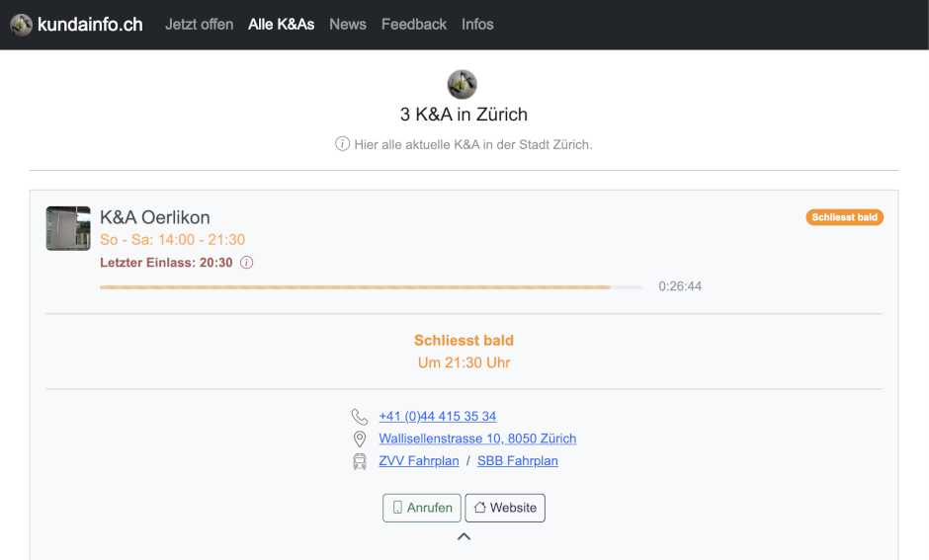The height and width of the screenshot is (560, 929).
Task: Click the K&A Oerlikon thumbnail image
Action: [68, 228]
